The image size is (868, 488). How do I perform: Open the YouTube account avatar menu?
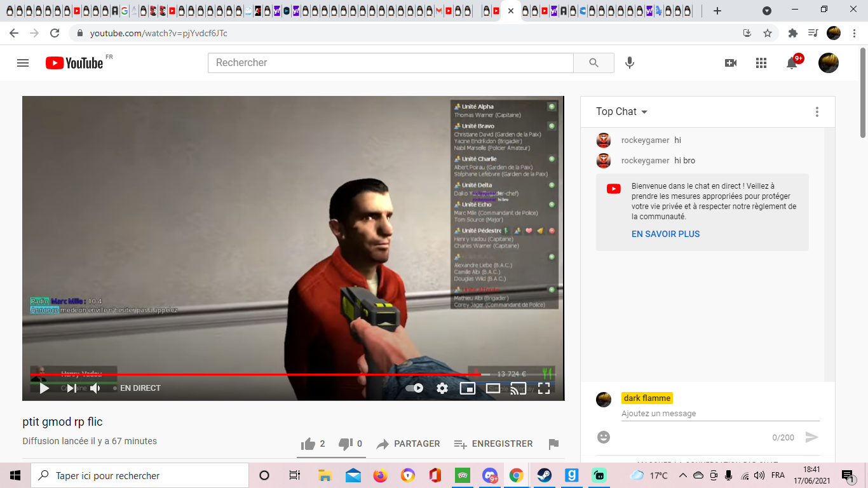(x=829, y=63)
